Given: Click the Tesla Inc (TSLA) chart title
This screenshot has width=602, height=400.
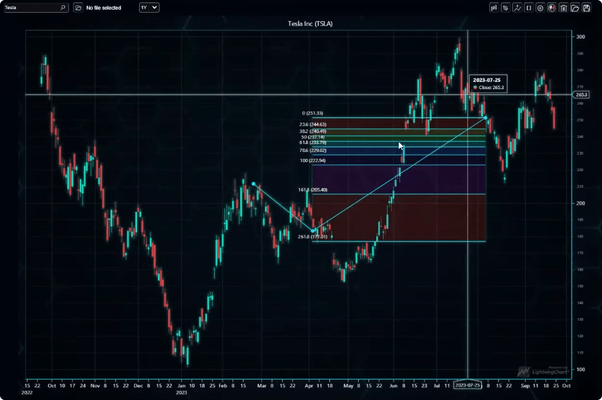Looking at the screenshot, I should pyautogui.click(x=310, y=24).
